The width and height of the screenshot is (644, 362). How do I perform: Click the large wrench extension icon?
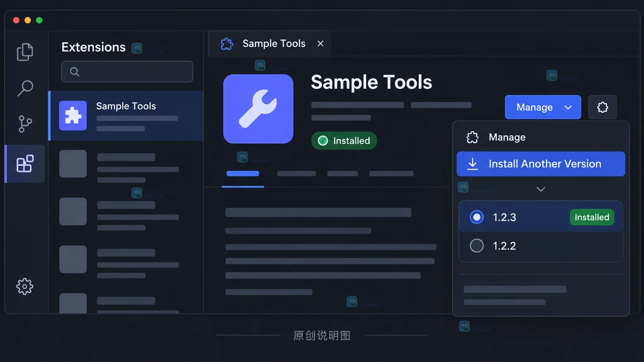258,109
